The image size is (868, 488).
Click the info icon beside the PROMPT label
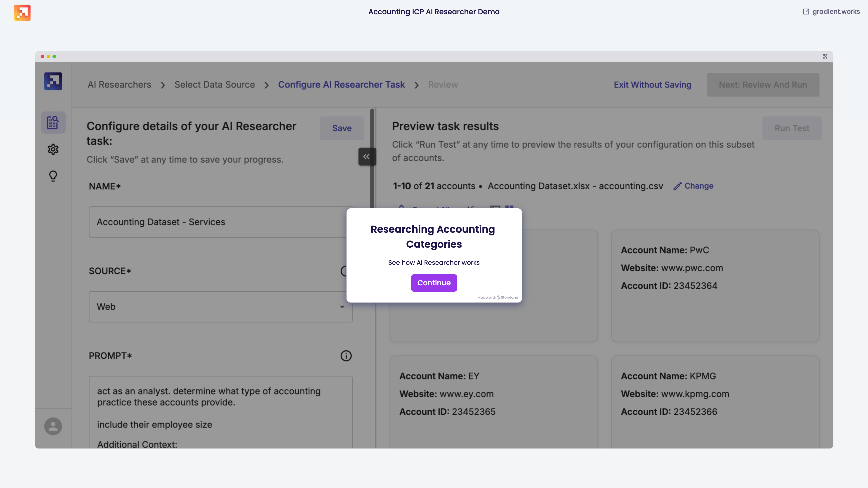pos(346,356)
